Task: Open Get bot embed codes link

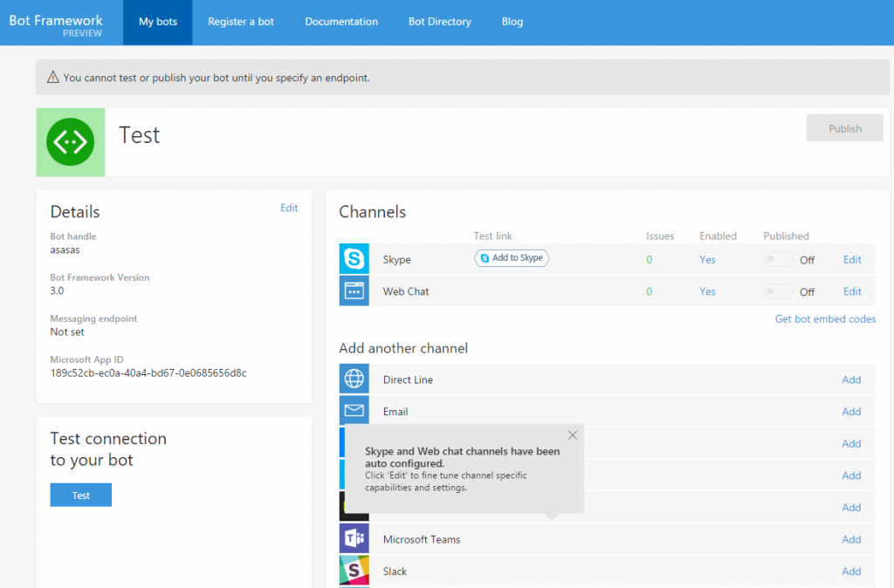Action: 825,319
